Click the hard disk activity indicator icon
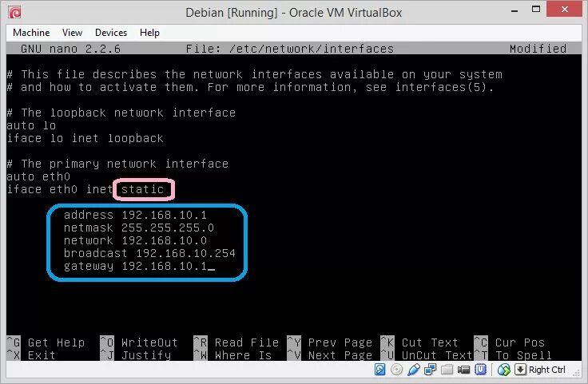 [x=379, y=370]
